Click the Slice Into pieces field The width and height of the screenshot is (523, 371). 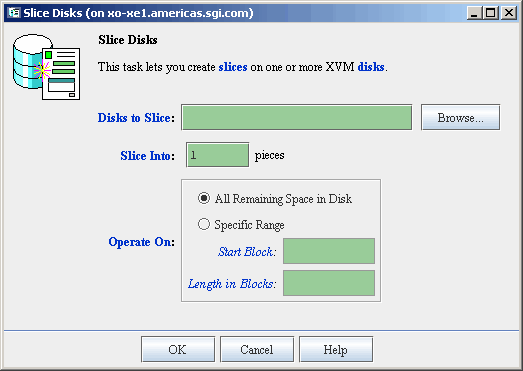pyautogui.click(x=217, y=155)
